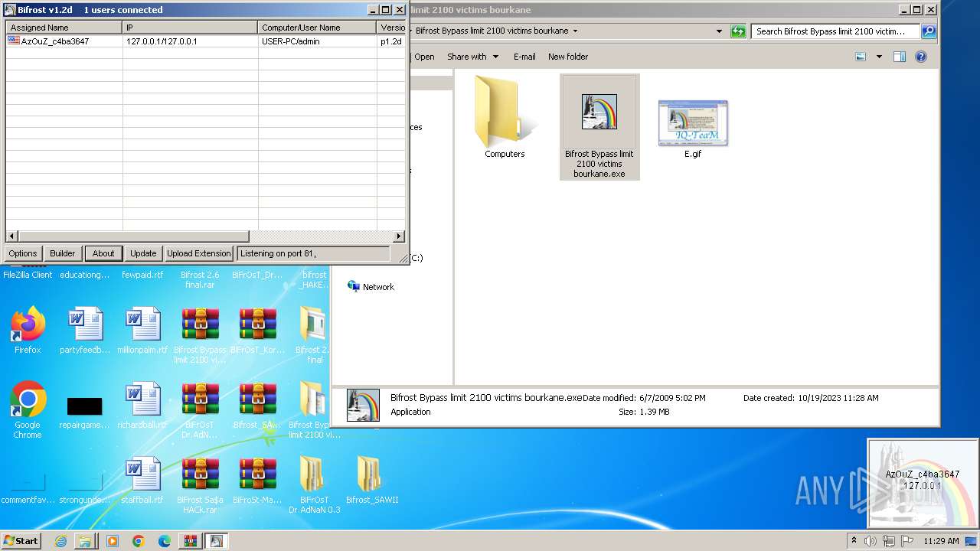
Task: Click the Upload Extension button
Action: 199,253
